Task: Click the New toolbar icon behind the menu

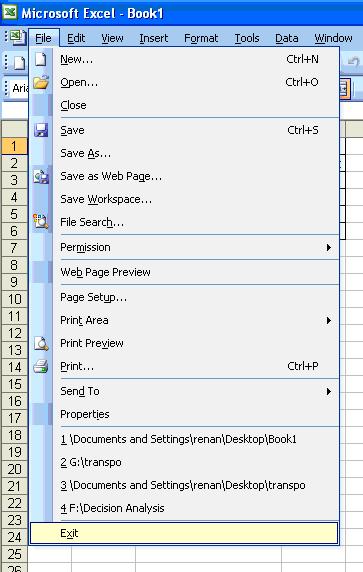Action: tap(19, 63)
